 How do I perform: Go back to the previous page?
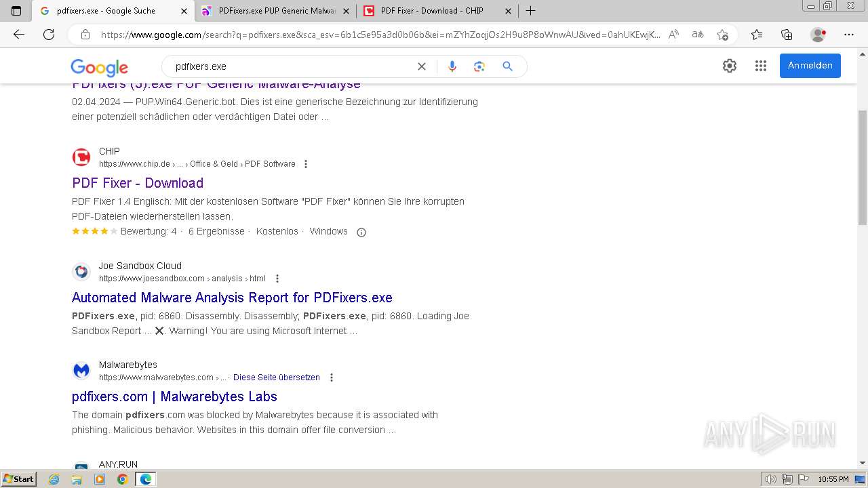19,35
